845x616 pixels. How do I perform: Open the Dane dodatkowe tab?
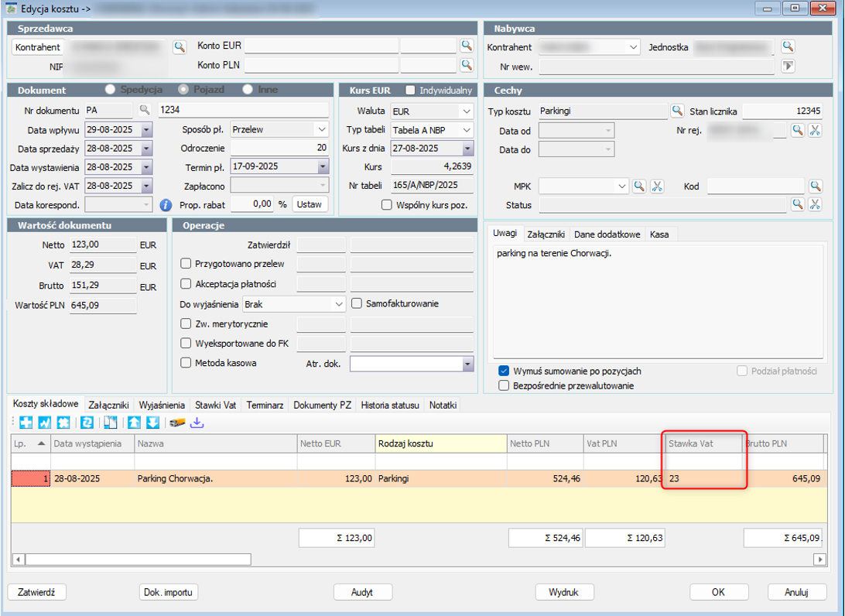pyautogui.click(x=607, y=234)
